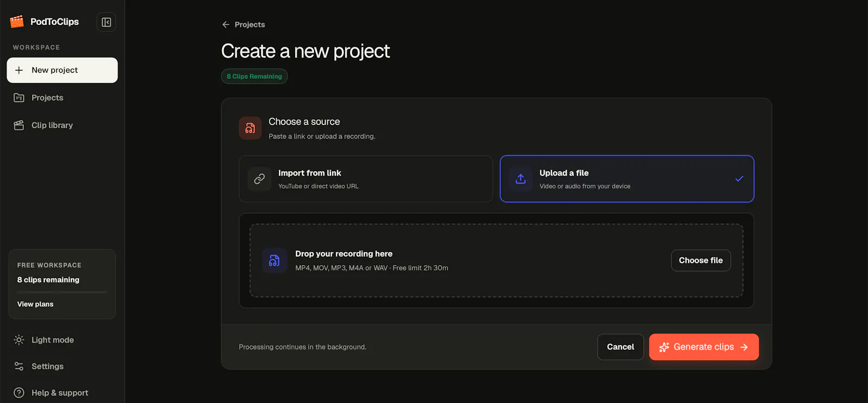Click 'MP4, MOV, MP3, M4A or WAV' format text
The height and width of the screenshot is (403, 868).
click(x=341, y=268)
